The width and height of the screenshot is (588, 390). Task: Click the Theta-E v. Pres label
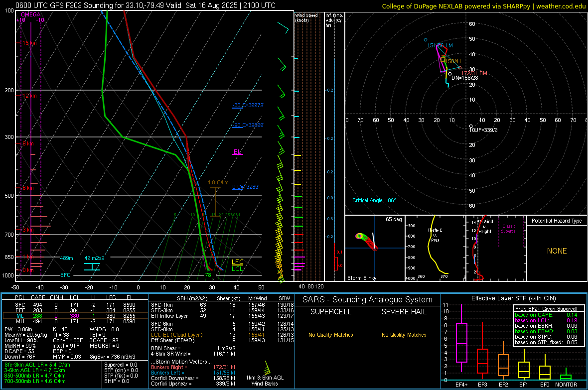pyautogui.click(x=435, y=235)
